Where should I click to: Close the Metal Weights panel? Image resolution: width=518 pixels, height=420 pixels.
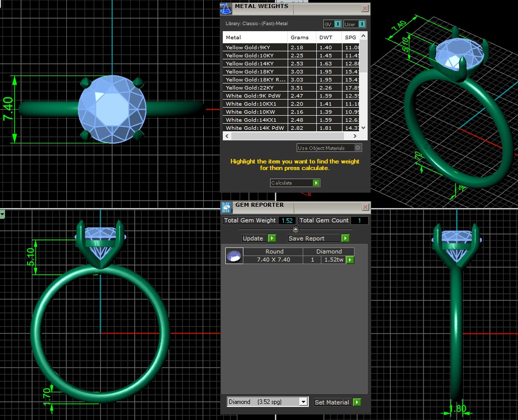coord(365,9)
